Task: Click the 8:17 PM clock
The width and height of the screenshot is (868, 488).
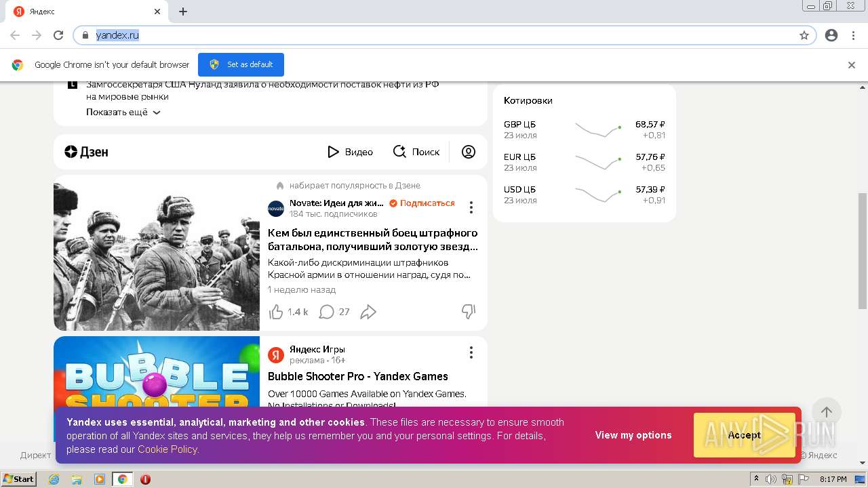Action: click(x=833, y=479)
